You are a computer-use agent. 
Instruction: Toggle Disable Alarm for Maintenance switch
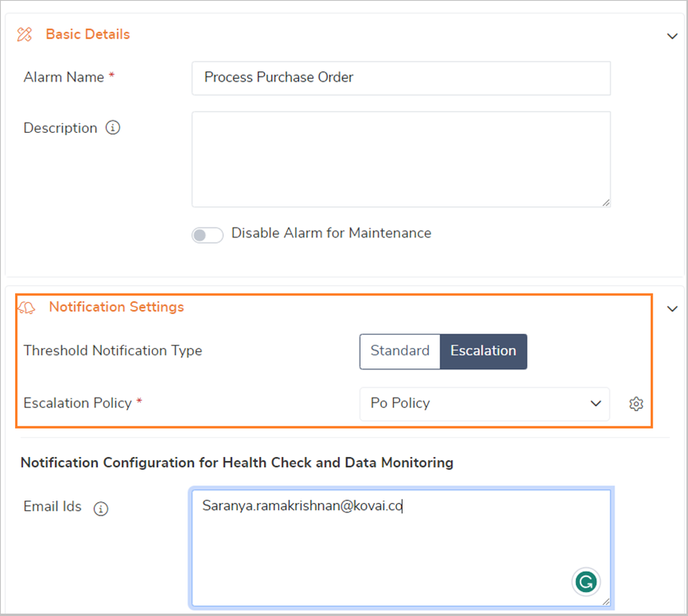coord(207,235)
